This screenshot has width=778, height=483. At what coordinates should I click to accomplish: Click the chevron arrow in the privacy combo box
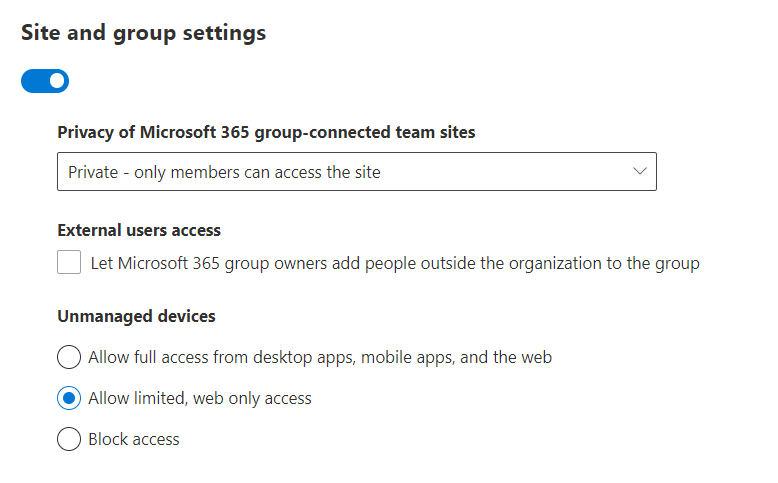[640, 172]
